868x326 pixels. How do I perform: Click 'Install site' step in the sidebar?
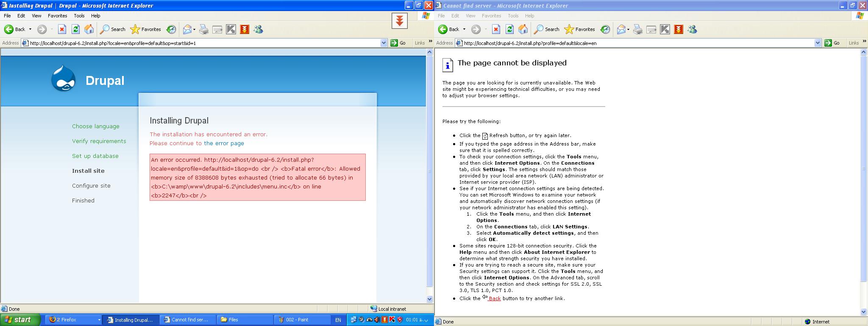pos(88,171)
